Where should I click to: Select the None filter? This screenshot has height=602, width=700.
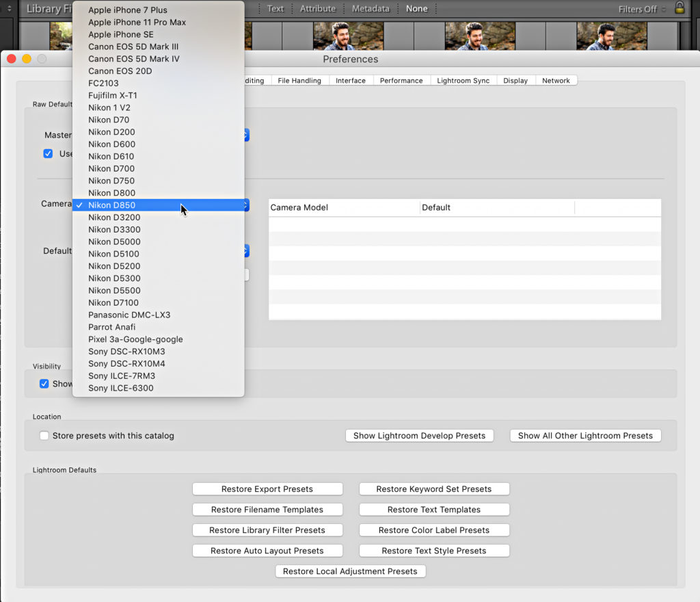(x=416, y=8)
